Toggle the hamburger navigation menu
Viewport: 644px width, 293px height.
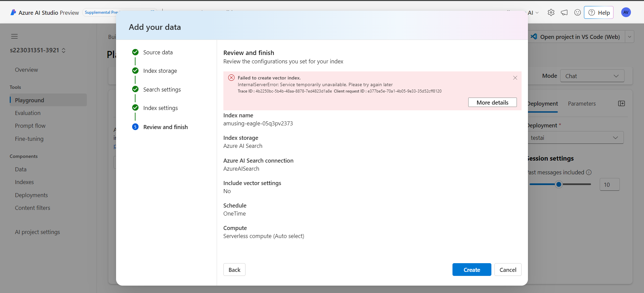[x=14, y=37]
